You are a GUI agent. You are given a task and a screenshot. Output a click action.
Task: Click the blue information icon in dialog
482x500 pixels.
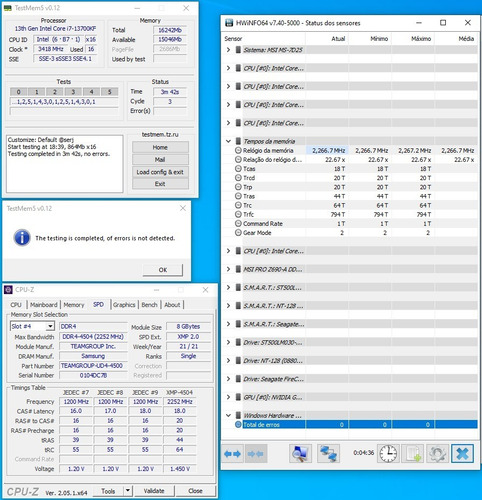[x=22, y=238]
